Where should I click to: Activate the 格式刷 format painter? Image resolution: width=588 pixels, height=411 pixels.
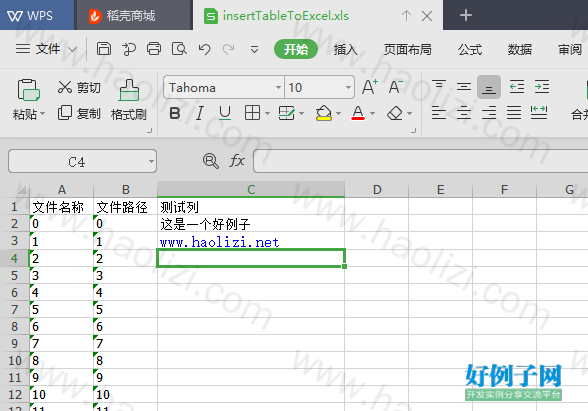tap(129, 100)
